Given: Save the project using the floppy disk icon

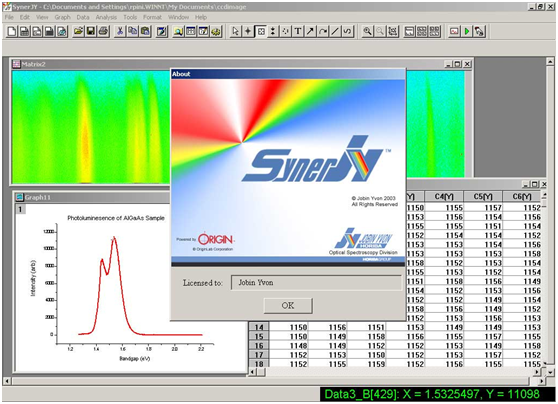Looking at the screenshot, I should tap(91, 32).
